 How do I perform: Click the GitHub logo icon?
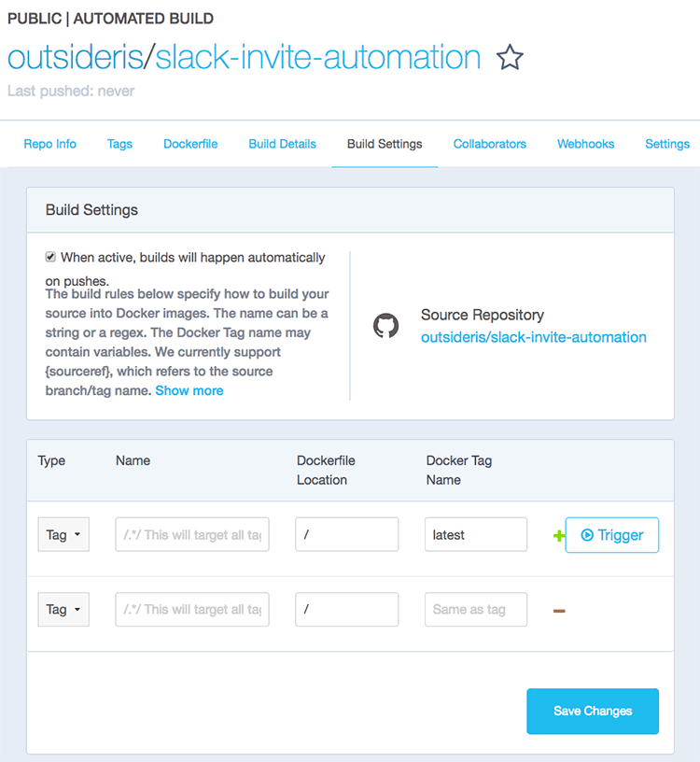pos(385,326)
